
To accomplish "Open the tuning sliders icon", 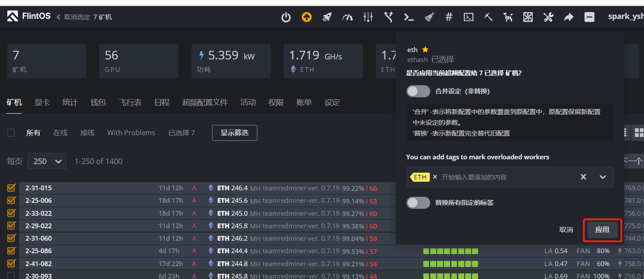I will coord(368,17).
